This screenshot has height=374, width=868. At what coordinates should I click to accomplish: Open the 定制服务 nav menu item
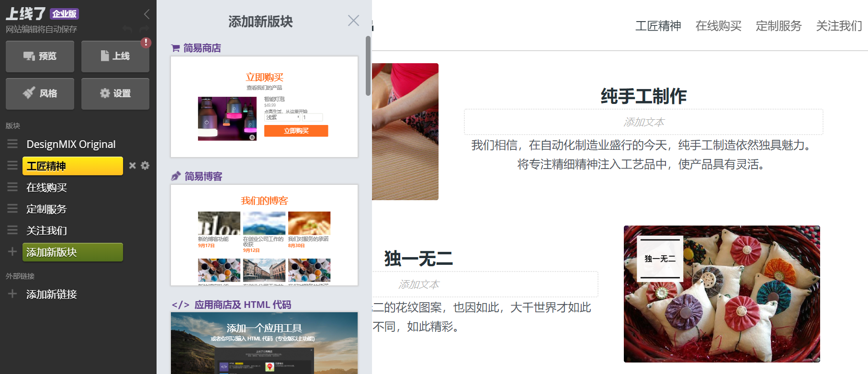pyautogui.click(x=778, y=26)
